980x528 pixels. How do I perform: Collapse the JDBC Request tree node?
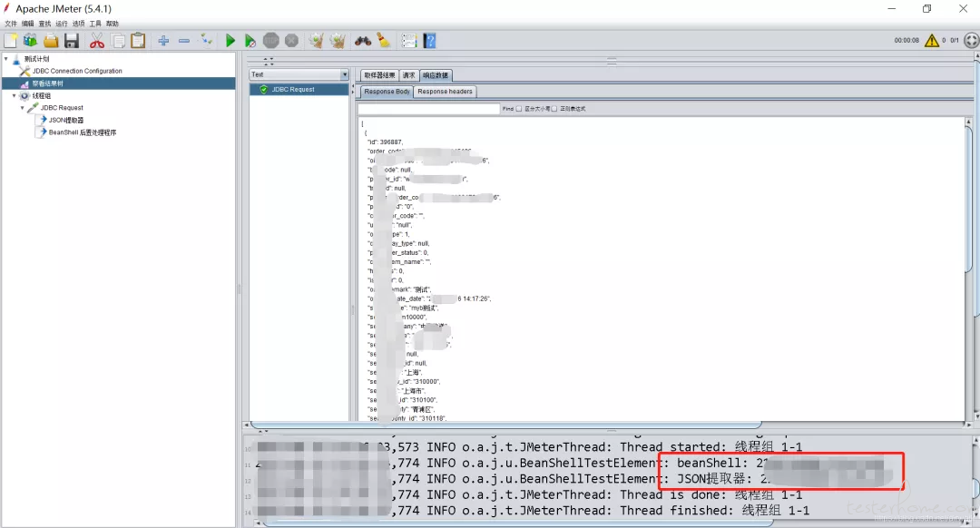(x=23, y=107)
